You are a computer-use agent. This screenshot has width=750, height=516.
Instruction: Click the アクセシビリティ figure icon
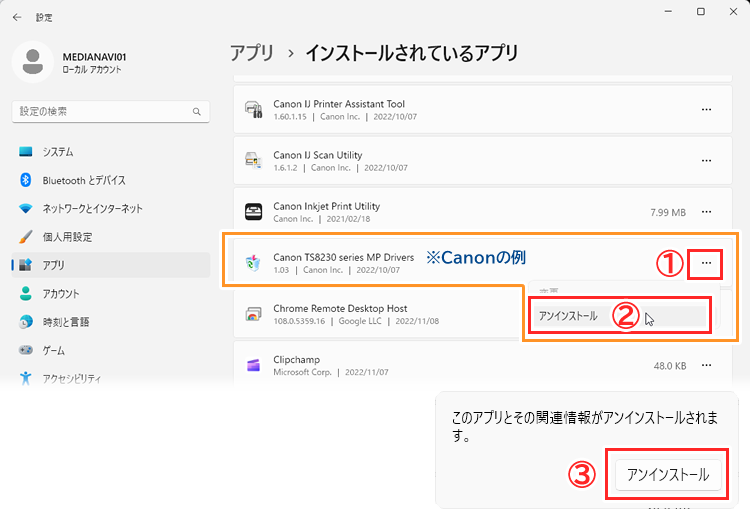tap(25, 378)
